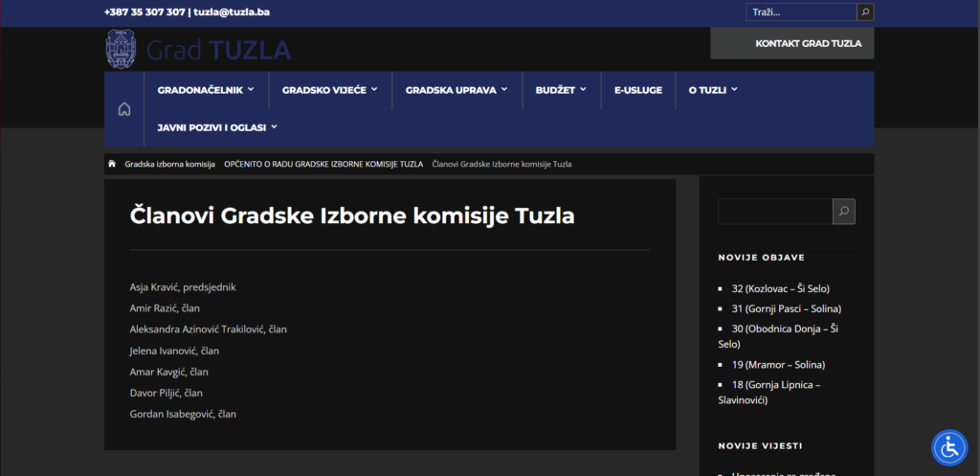Screen dimensions: 980x476
Task: Open the Gradska uprava dropdown
Action: (x=457, y=90)
